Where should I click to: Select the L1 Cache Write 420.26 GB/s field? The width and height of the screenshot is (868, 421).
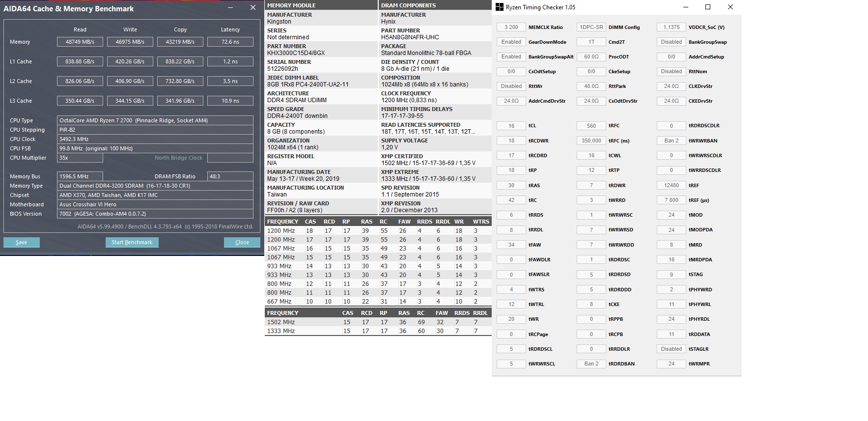tap(130, 61)
